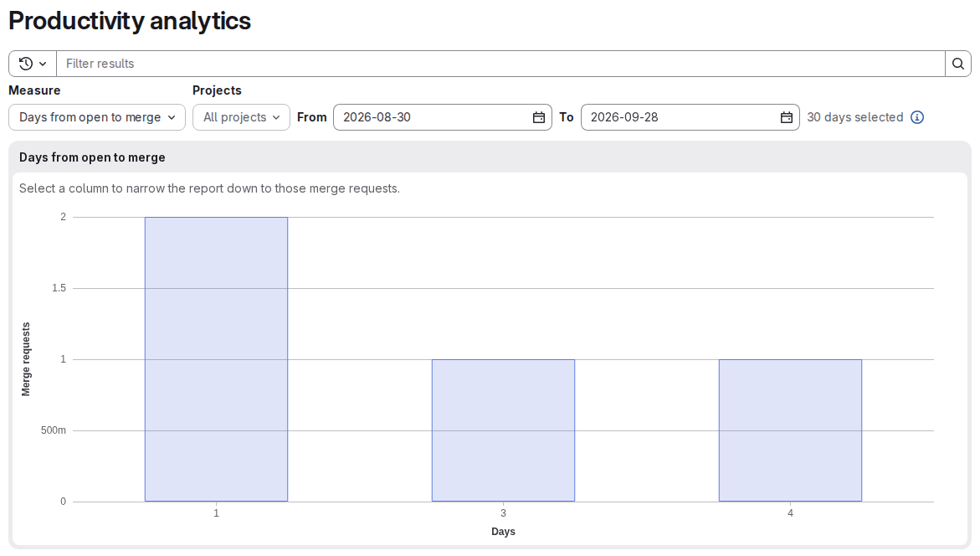This screenshot has height=556, width=980.
Task: Open calendar picker for To date
Action: pos(786,117)
